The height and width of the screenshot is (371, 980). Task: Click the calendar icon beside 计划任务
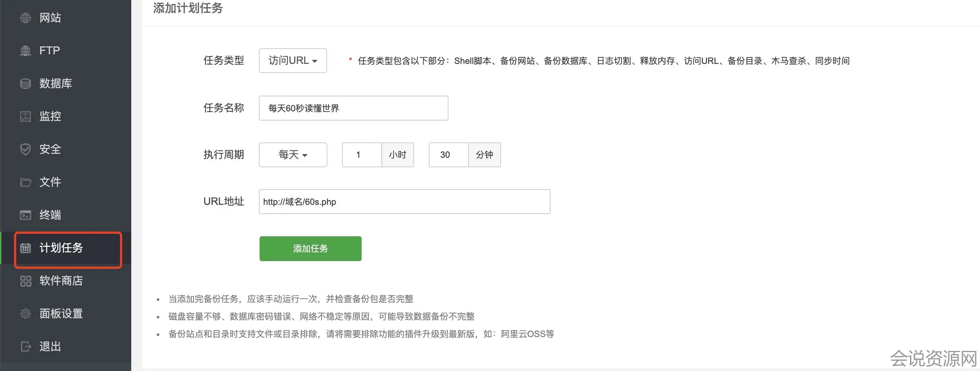point(26,248)
